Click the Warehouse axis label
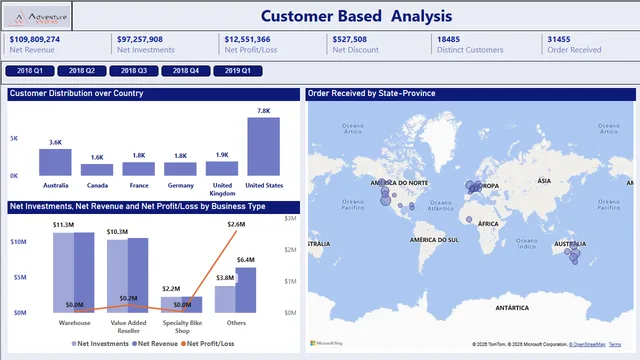Viewport: 640px width, 360px height. [74, 323]
